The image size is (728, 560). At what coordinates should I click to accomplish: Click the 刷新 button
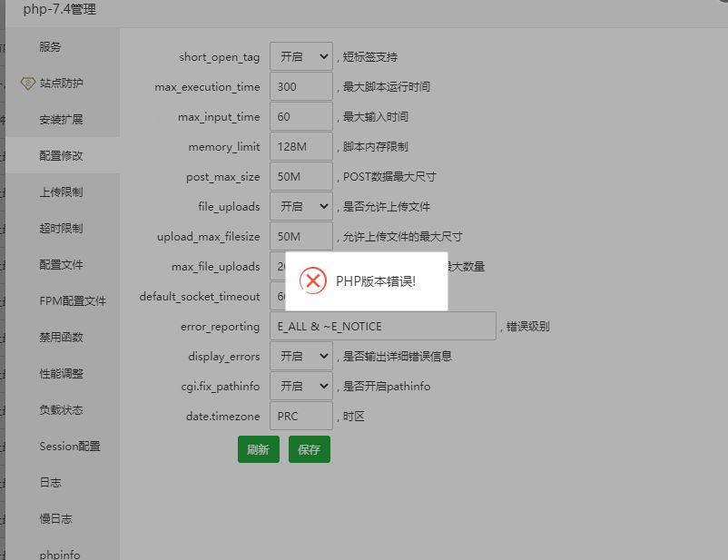pyautogui.click(x=259, y=449)
